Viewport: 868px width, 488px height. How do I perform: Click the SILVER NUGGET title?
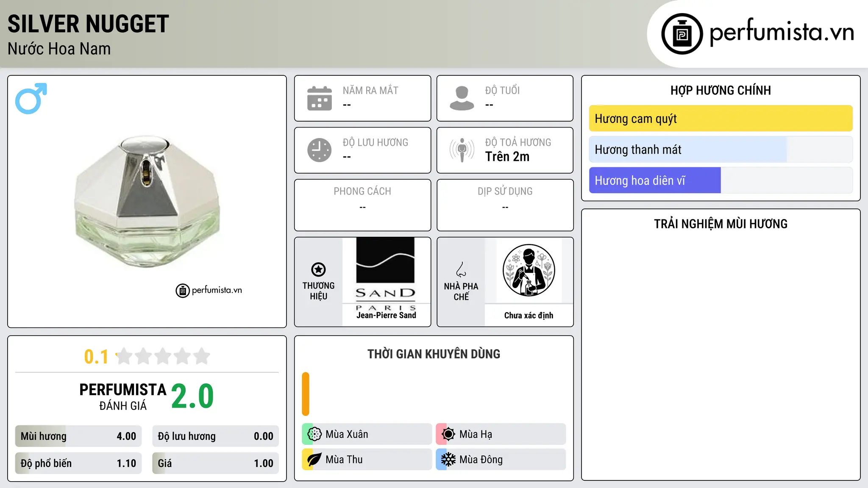pyautogui.click(x=88, y=24)
